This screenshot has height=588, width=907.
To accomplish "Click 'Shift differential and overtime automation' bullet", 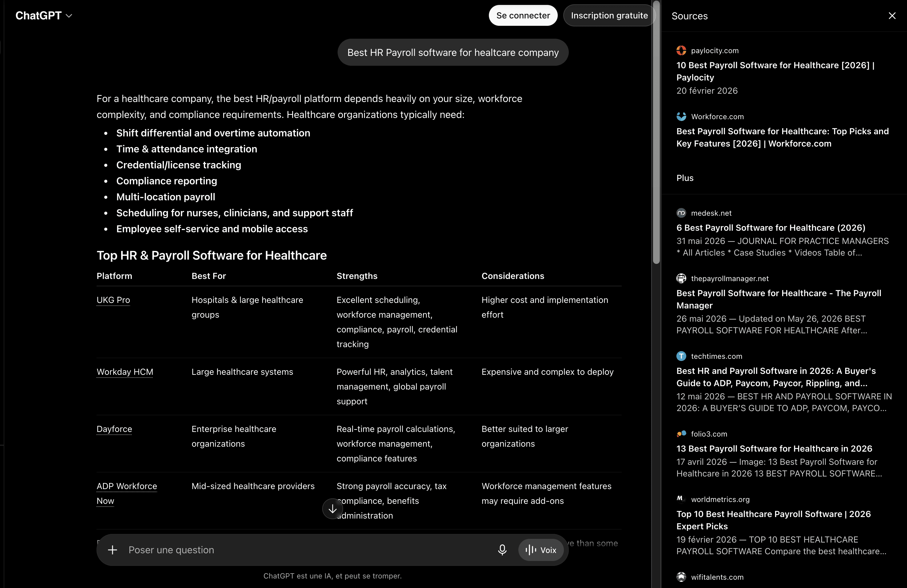I will (213, 133).
